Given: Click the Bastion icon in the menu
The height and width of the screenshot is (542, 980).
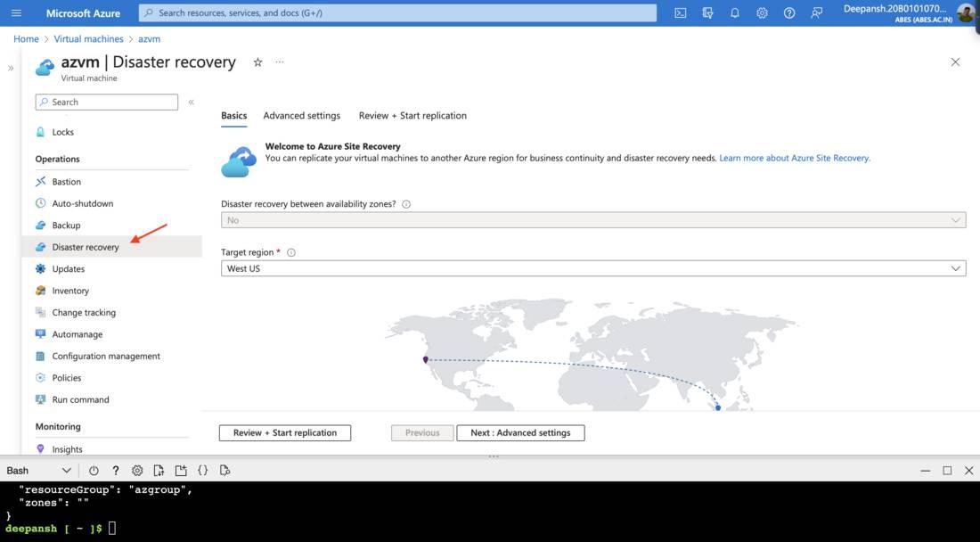Looking at the screenshot, I should point(41,181).
